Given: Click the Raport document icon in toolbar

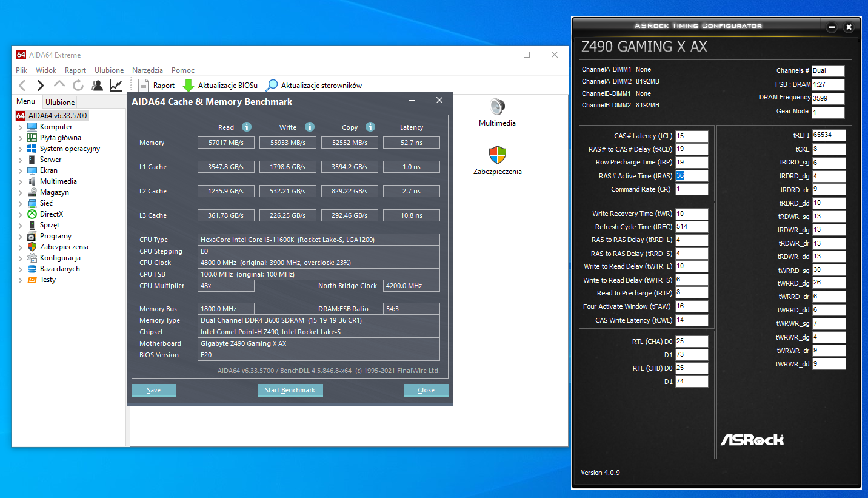Looking at the screenshot, I should 144,86.
